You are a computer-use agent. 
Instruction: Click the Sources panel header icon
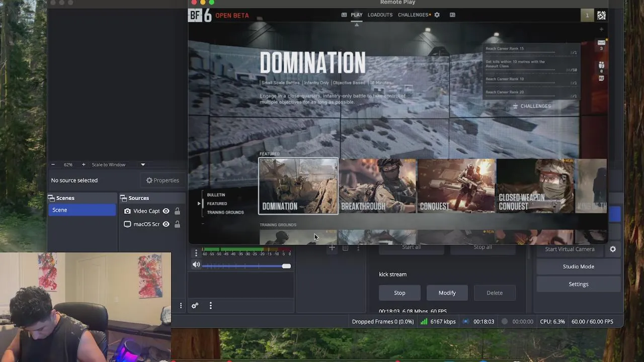123,198
